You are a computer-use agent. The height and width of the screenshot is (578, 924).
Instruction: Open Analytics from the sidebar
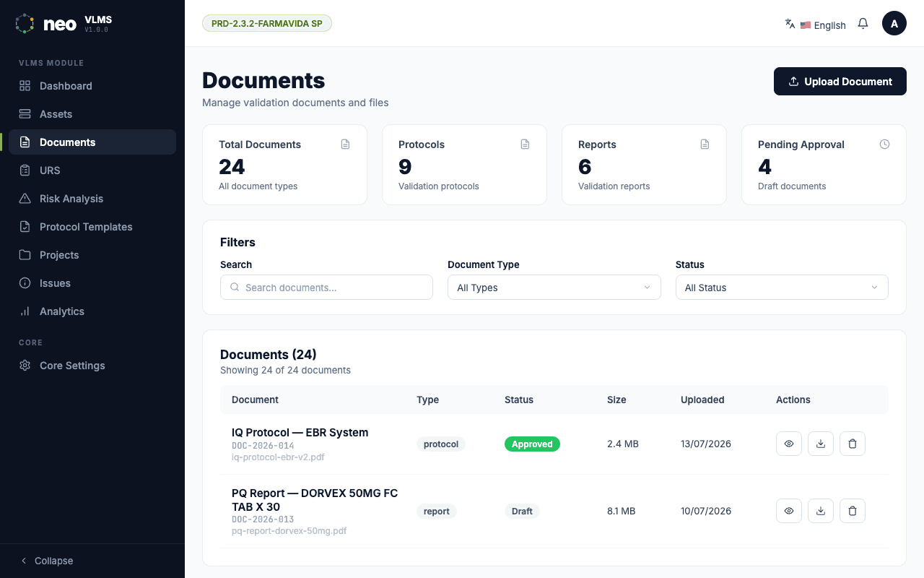(92, 311)
